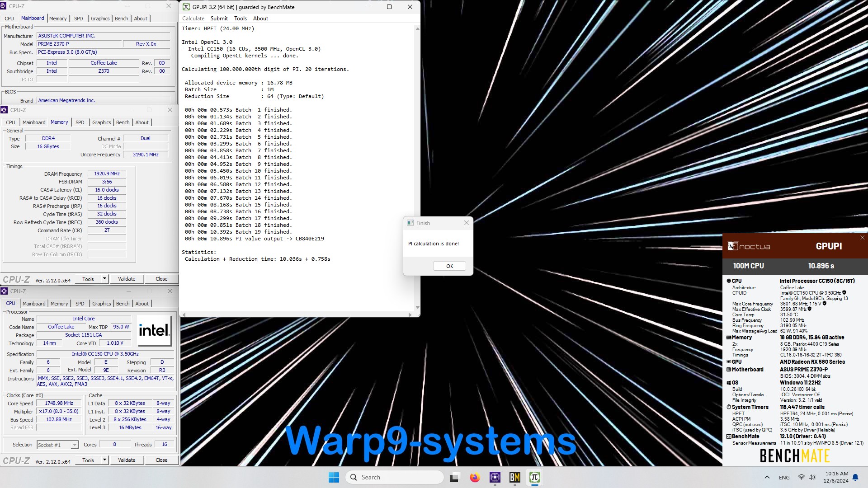Click the taskbar Search box

(395, 477)
